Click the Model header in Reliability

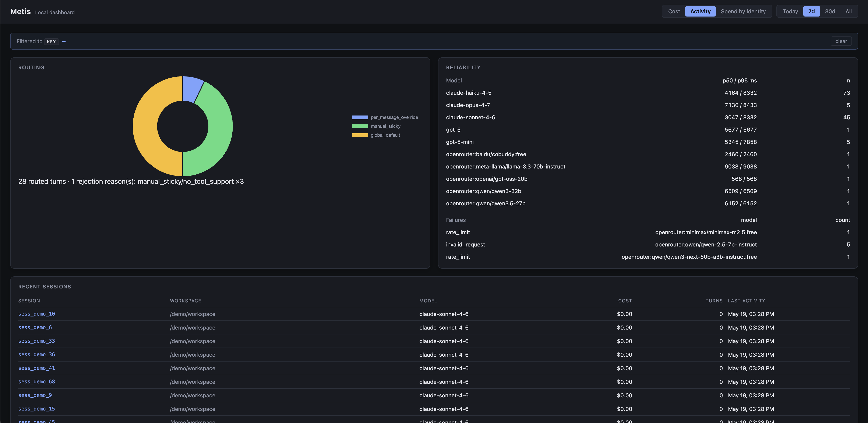454,81
